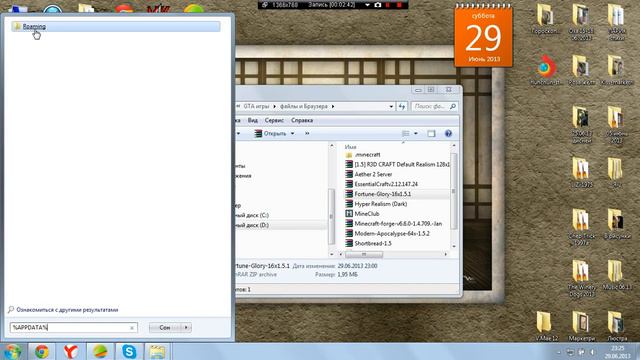Image resolution: width=640 pixels, height=360 pixels.
Task: Select the Fortune-Glory-16x1.5.1 archive
Action: [x=378, y=194]
